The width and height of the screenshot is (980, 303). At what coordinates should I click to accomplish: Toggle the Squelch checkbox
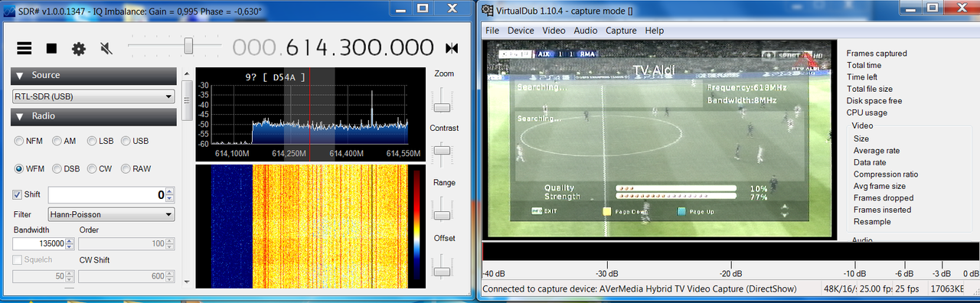tap(18, 260)
